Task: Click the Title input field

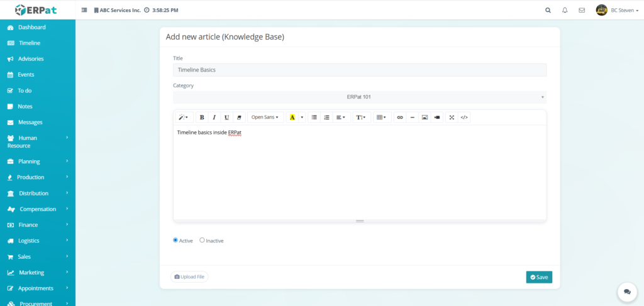Action: (x=359, y=70)
